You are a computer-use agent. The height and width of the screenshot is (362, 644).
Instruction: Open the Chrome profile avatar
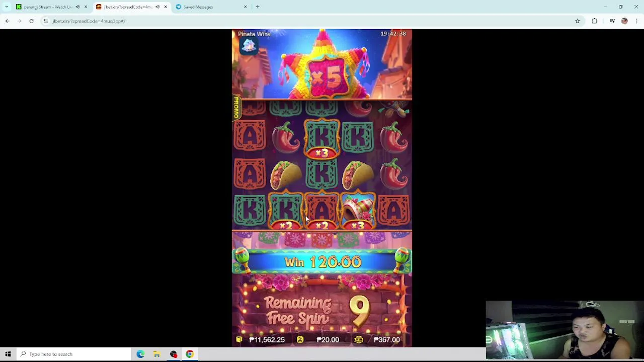click(x=624, y=21)
